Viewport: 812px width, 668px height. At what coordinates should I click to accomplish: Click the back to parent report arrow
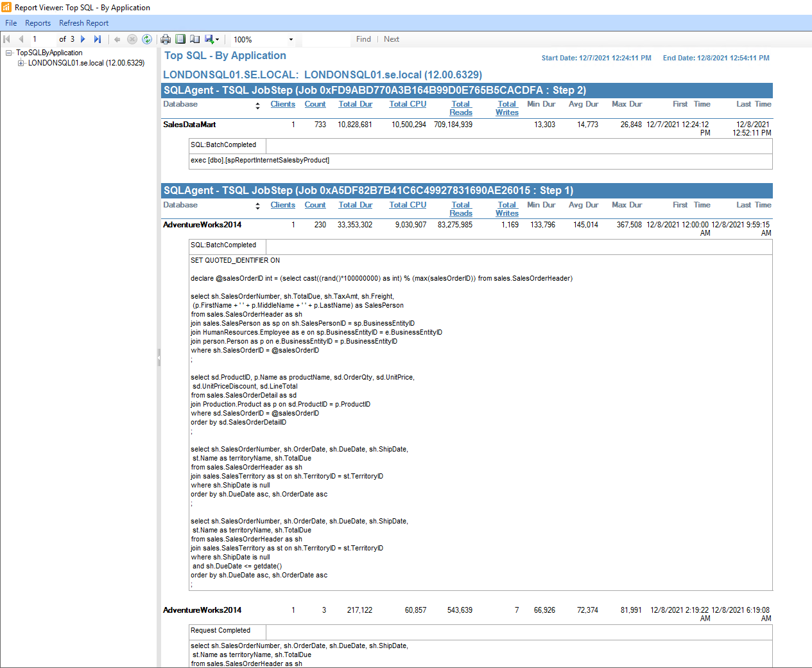(117, 39)
